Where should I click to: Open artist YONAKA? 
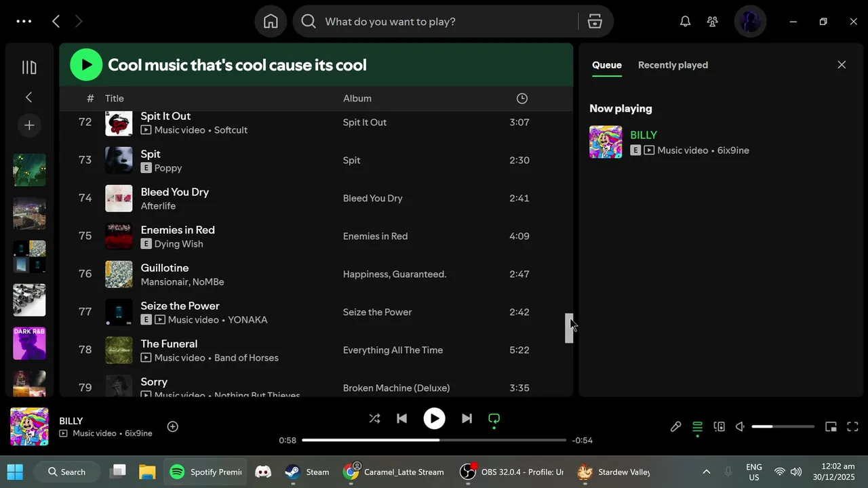(248, 320)
